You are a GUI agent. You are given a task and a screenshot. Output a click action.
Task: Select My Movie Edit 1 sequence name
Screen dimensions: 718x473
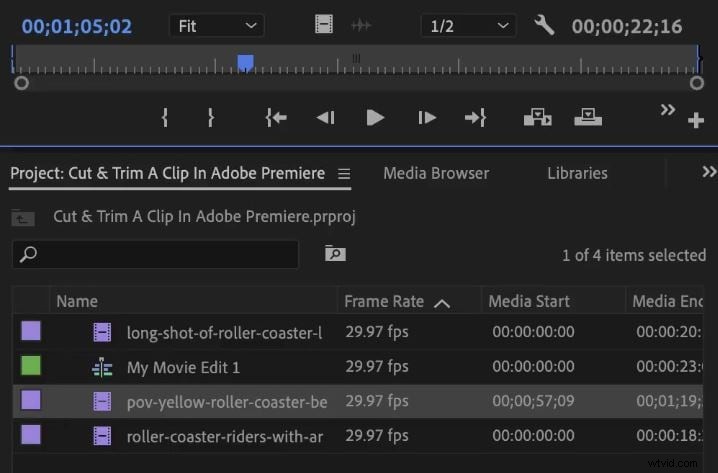[x=183, y=367]
